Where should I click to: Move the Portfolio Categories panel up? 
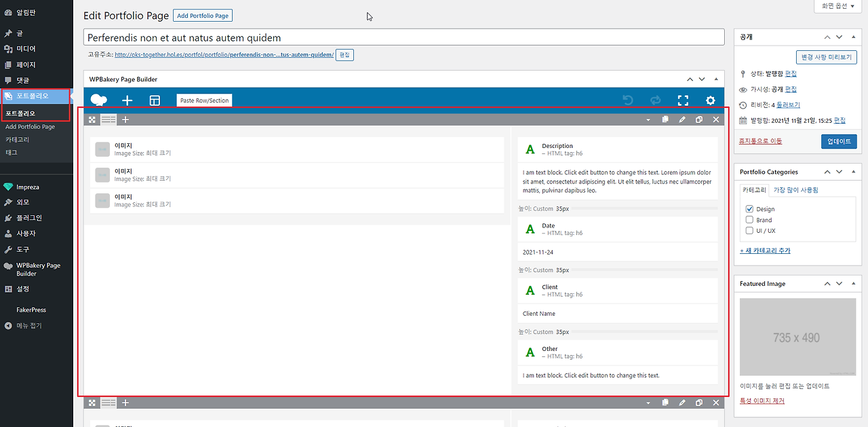click(x=827, y=172)
